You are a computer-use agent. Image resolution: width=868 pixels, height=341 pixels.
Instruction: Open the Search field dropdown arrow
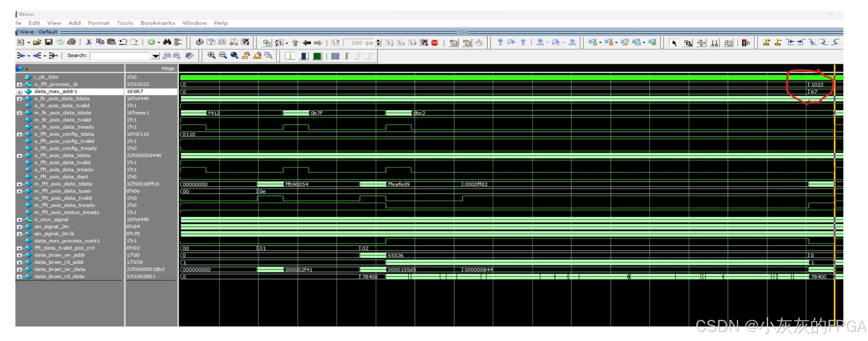[x=155, y=56]
